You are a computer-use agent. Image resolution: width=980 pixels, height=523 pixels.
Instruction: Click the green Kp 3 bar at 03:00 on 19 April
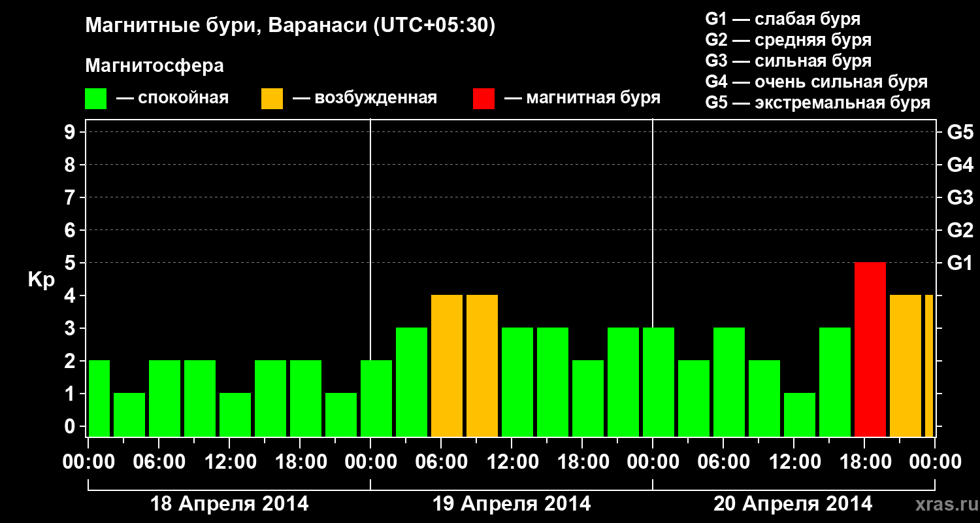[x=412, y=382]
